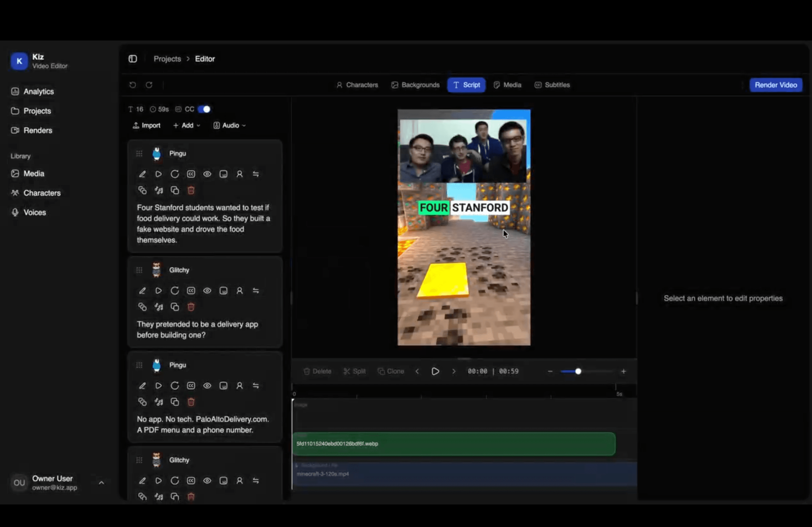
Task: Open Voices library in sidebar
Action: [x=29, y=212]
